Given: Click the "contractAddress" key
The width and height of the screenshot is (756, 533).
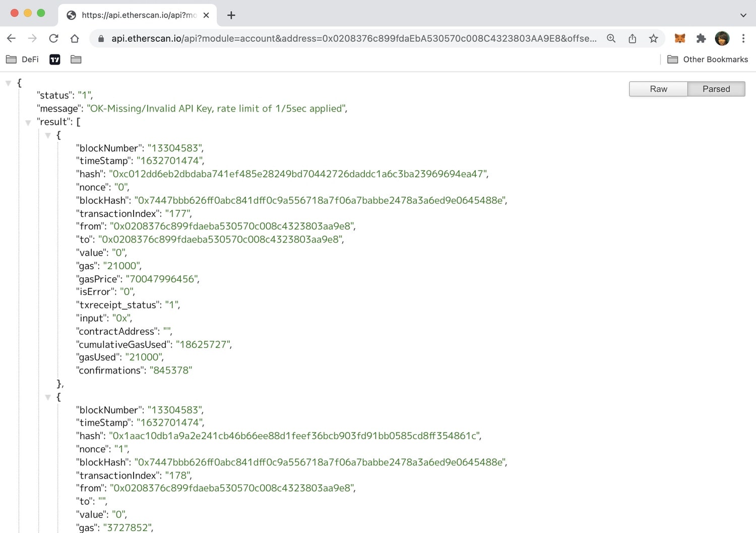Looking at the screenshot, I should point(117,331).
